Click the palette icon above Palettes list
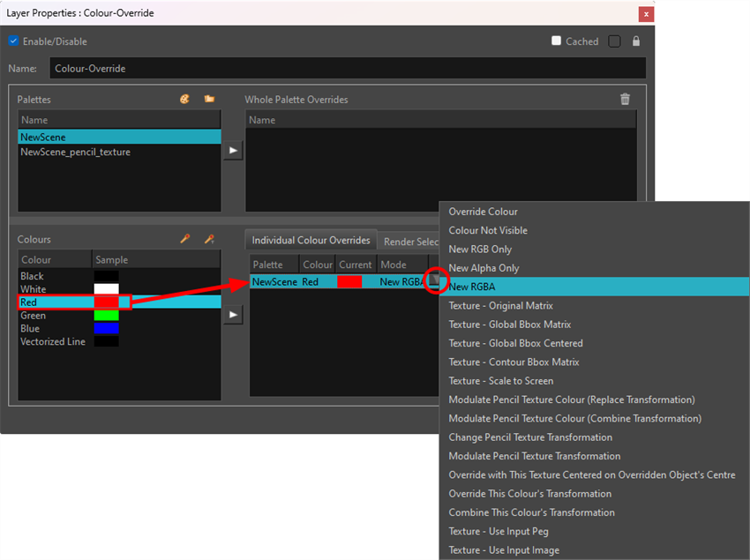 184,100
